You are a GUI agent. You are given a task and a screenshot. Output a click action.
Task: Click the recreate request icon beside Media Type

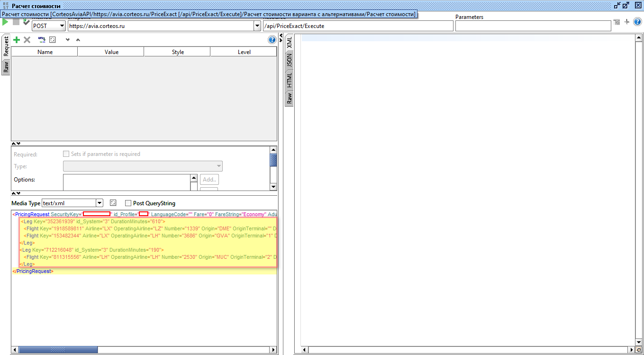pos(113,203)
